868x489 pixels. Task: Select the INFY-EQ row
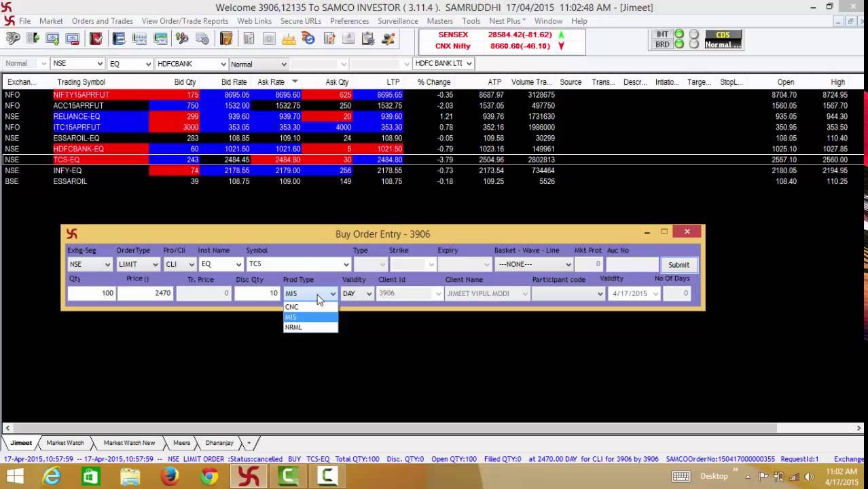(432, 170)
